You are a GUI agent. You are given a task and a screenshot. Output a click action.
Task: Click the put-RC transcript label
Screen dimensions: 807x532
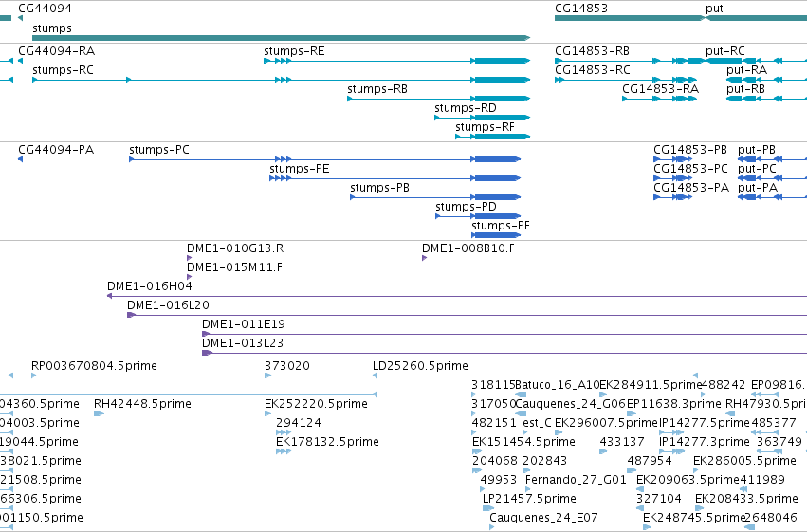tap(725, 51)
